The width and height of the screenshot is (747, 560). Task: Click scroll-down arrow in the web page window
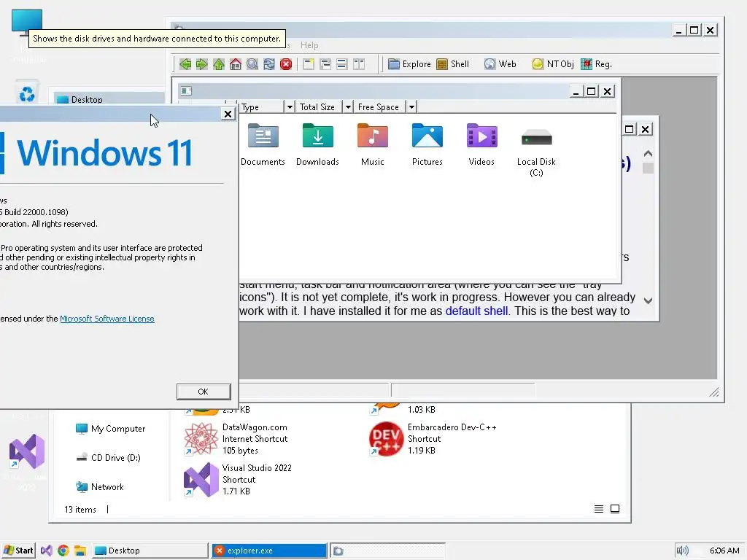[648, 300]
